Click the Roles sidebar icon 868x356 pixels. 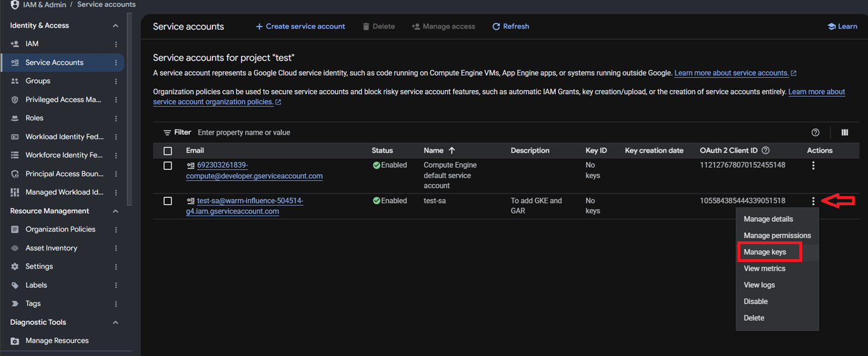(15, 118)
